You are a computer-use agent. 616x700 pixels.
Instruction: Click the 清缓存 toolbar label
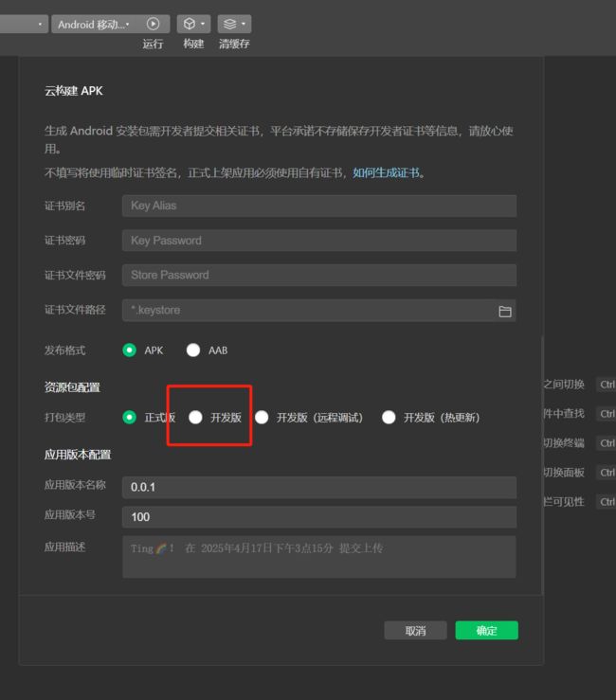click(x=234, y=44)
